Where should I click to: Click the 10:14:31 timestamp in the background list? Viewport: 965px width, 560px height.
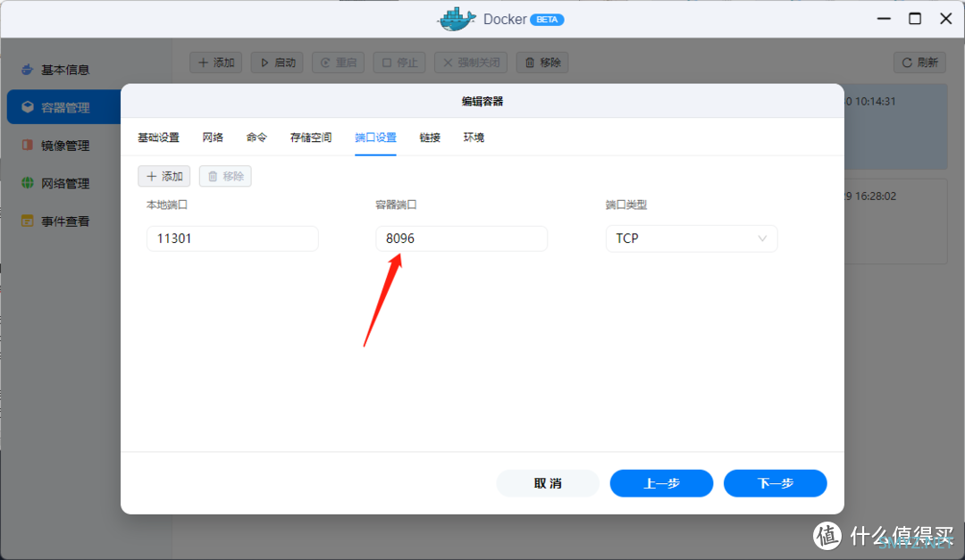[x=875, y=102]
